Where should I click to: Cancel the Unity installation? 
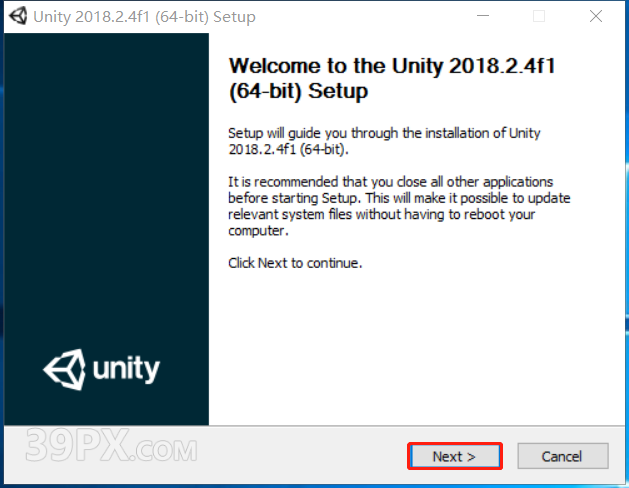[x=563, y=456]
